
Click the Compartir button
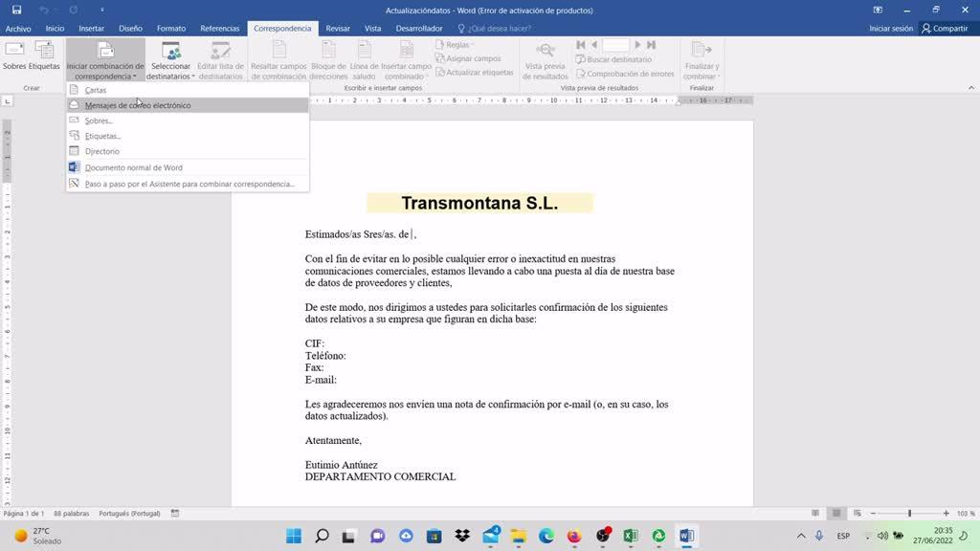pos(945,28)
